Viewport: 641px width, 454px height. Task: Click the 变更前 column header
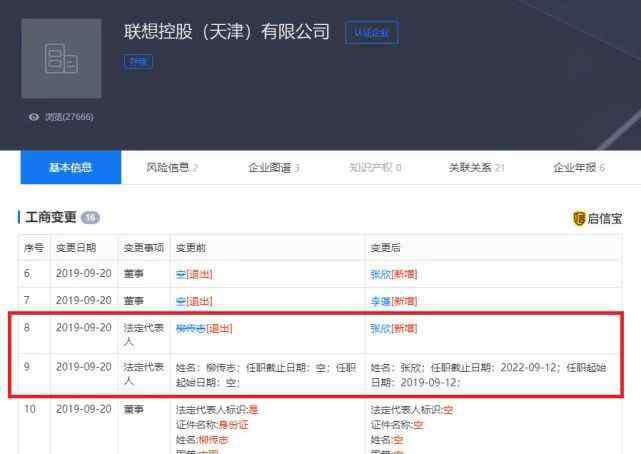coord(191,248)
